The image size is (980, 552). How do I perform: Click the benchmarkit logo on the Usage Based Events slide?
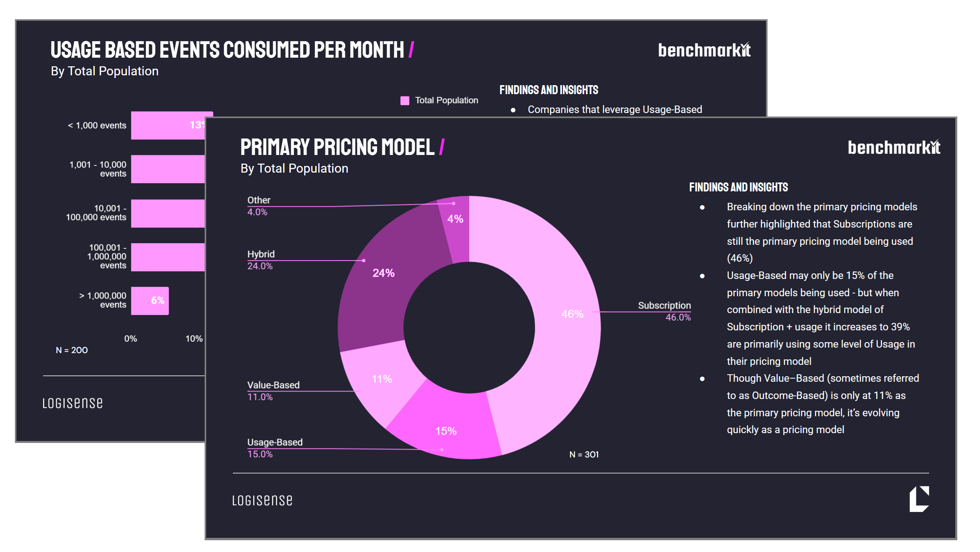tap(704, 51)
